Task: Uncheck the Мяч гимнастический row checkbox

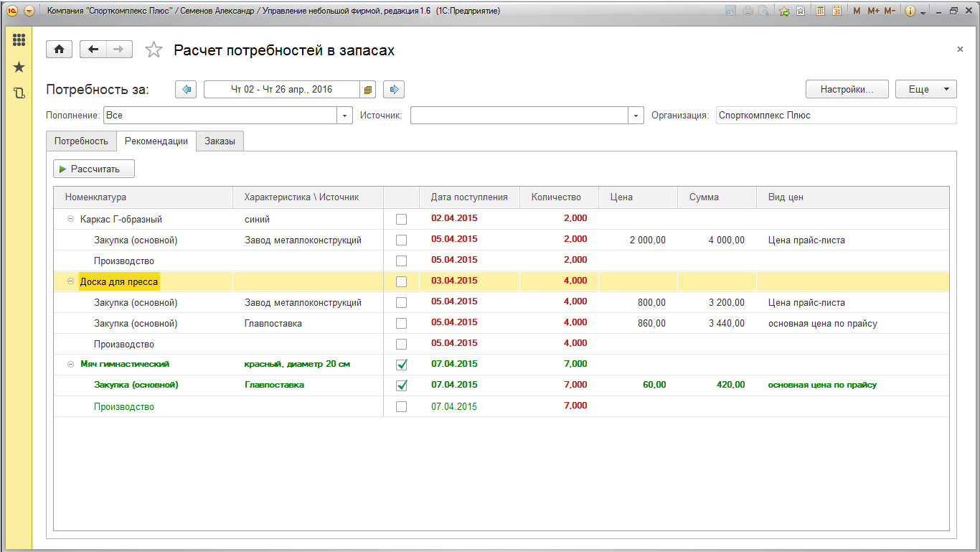Action: click(402, 365)
